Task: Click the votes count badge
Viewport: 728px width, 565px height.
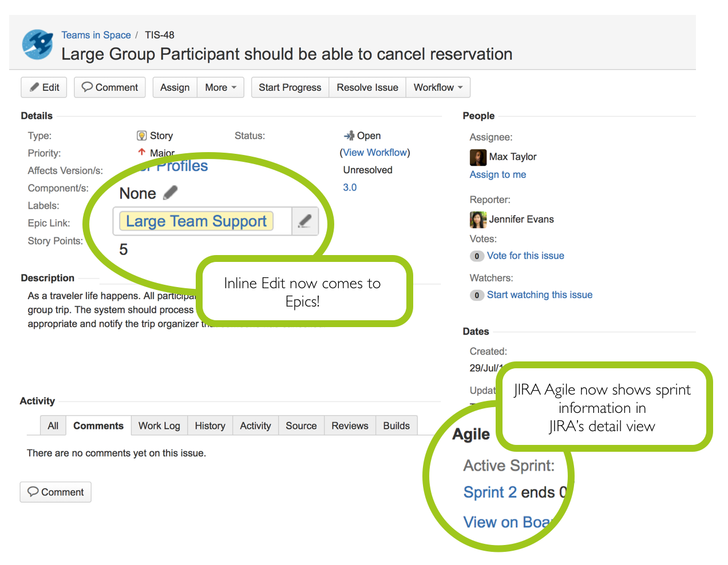Action: 477,256
